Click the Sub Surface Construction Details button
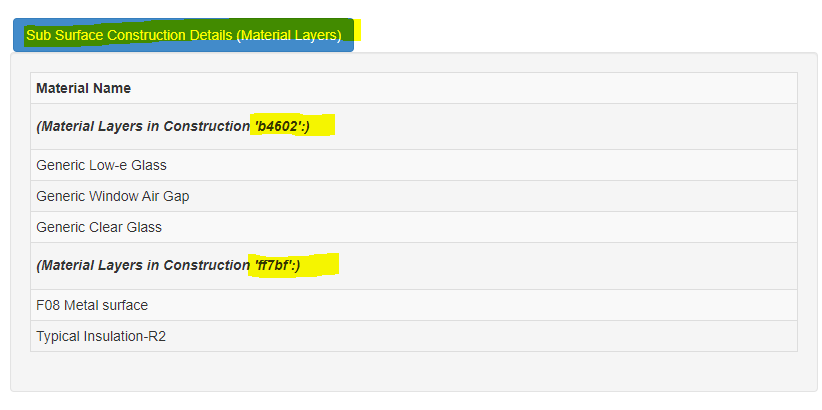 (183, 35)
